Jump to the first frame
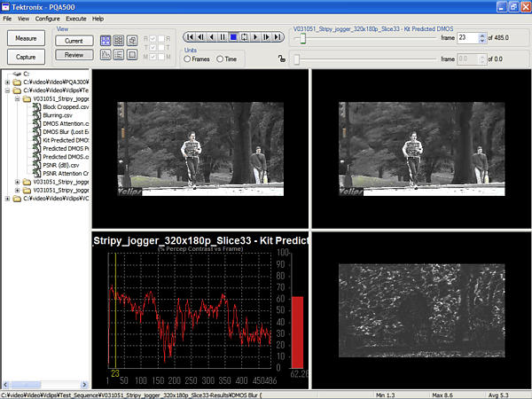The image size is (532, 399). pyautogui.click(x=188, y=37)
